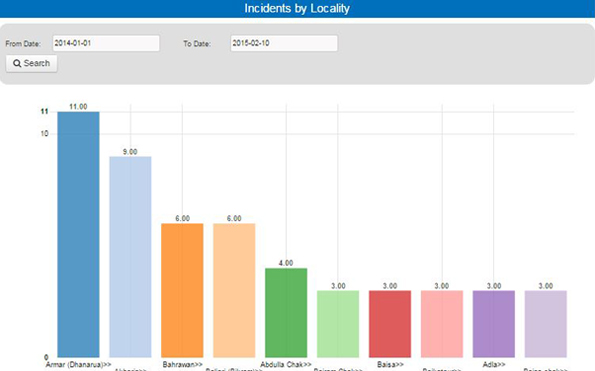Viewport: 595px width, 371px height.
Task: Click the Search button
Action: [x=31, y=63]
